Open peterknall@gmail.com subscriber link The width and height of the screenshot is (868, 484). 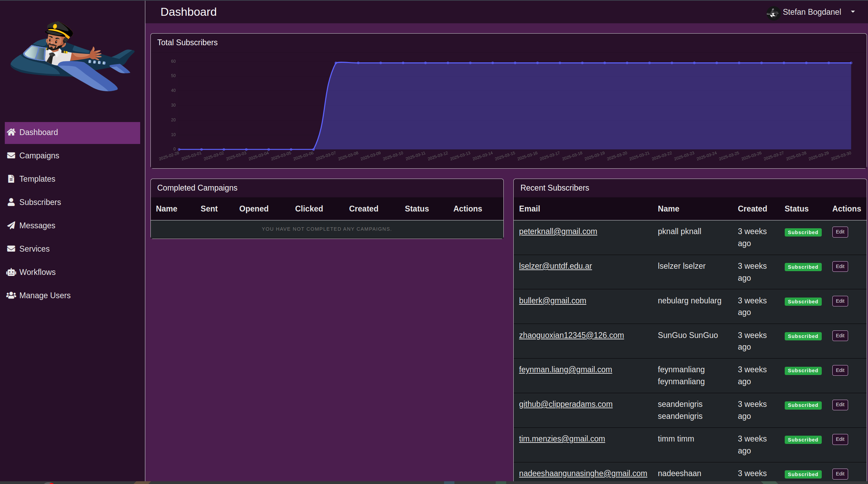point(558,232)
